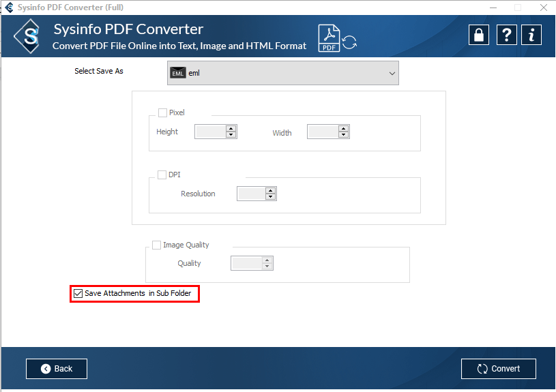
Task: Decrease Resolution with the down arrow
Action: 271,197
